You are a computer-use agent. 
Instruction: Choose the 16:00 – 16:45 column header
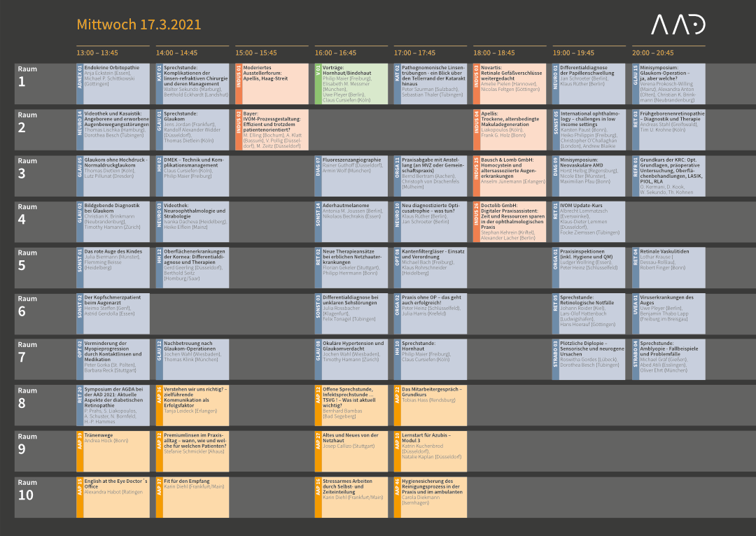335,52
